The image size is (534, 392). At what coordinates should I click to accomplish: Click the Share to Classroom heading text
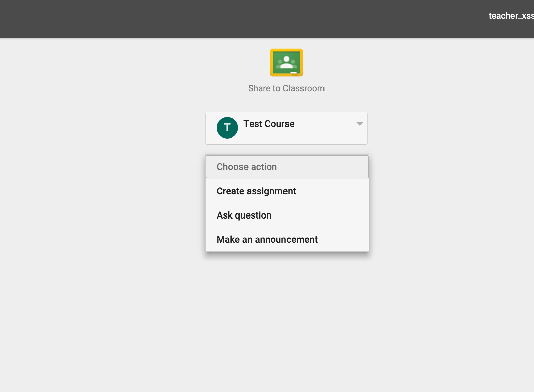coord(287,88)
